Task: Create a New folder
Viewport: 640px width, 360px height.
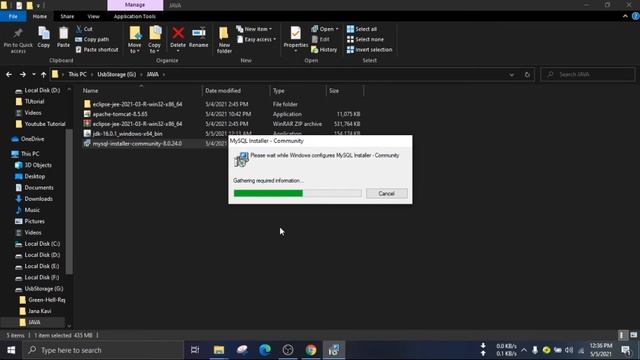Action: pos(224,40)
